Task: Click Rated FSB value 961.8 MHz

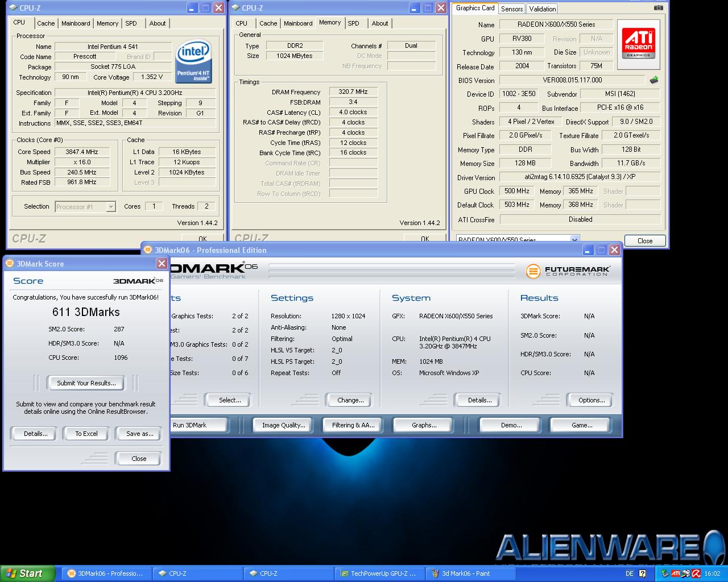Action: [82, 182]
